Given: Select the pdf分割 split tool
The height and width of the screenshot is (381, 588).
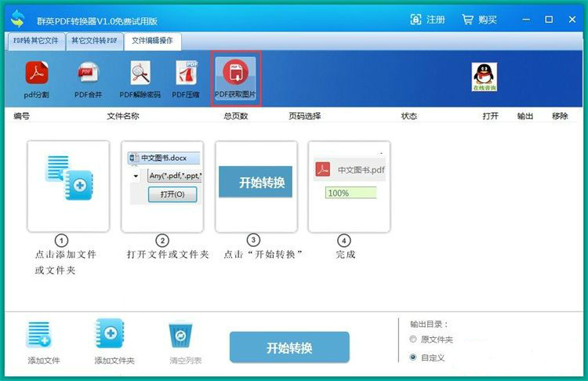Looking at the screenshot, I should 36,79.
